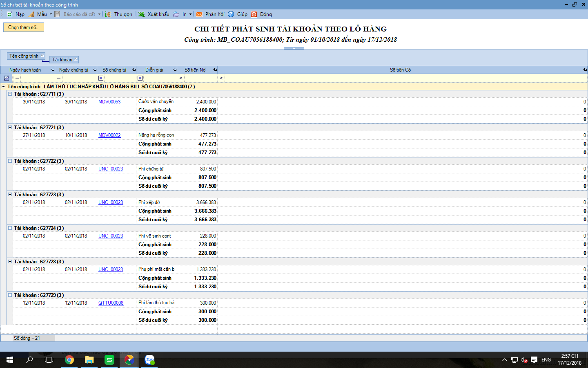Open voucher link MDV00053

click(109, 102)
